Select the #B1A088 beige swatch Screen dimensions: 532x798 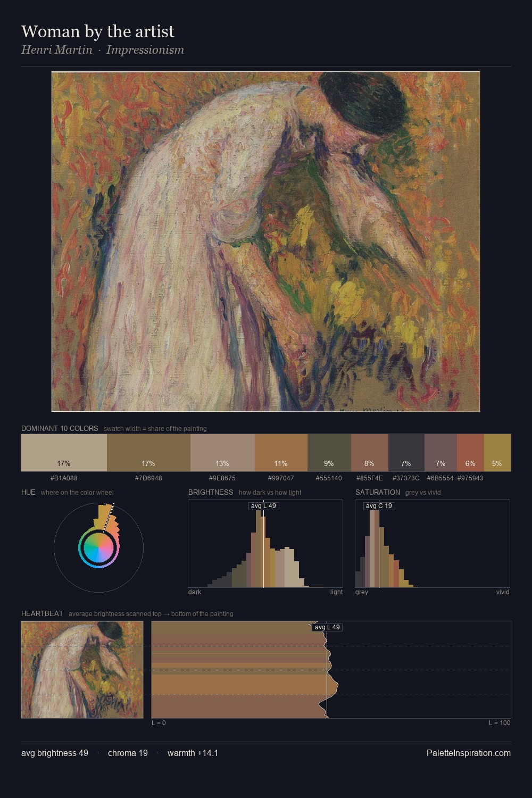pyautogui.click(x=64, y=453)
